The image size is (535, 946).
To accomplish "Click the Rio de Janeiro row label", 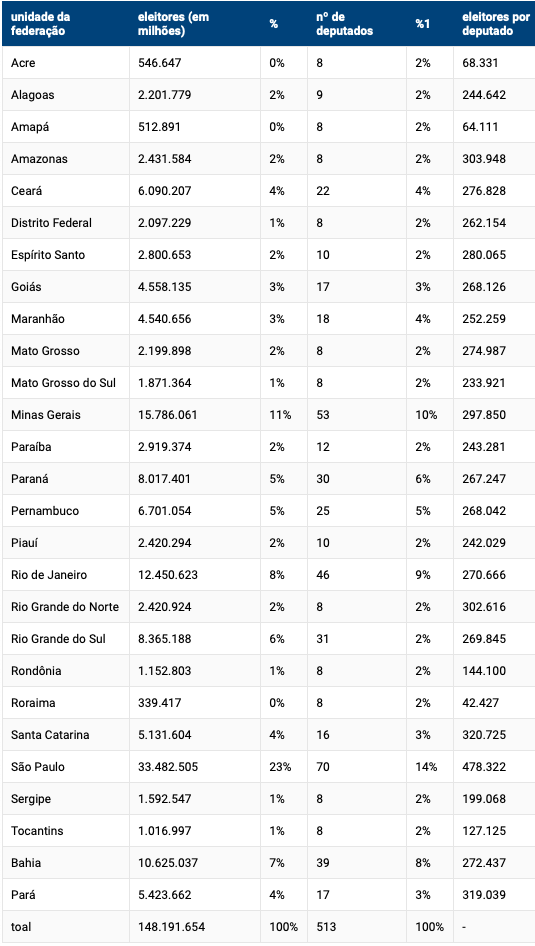I will [49, 575].
